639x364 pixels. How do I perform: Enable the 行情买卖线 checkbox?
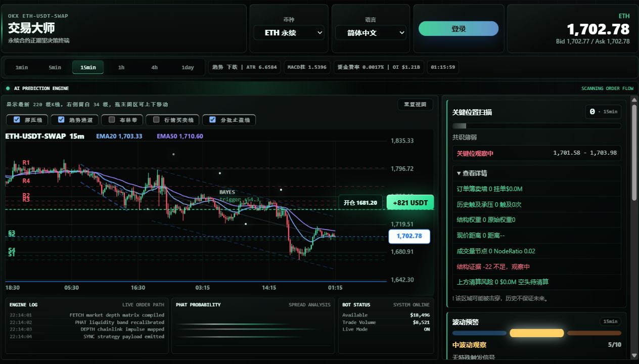click(156, 120)
